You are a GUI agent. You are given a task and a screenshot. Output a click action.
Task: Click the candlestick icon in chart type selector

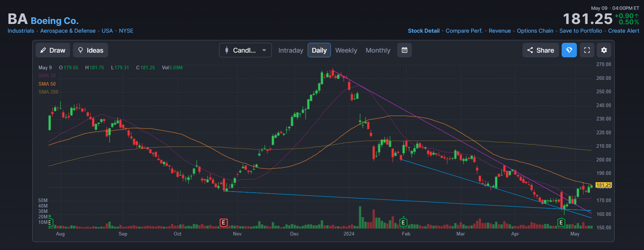(x=227, y=50)
